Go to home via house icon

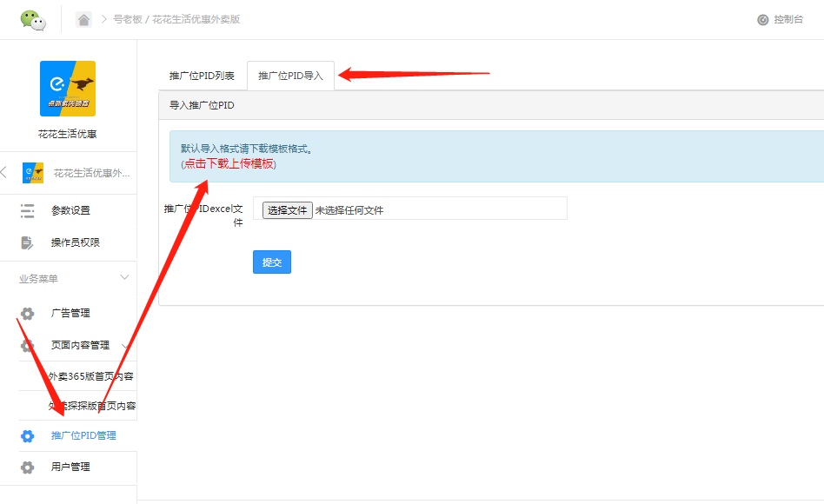[x=83, y=19]
